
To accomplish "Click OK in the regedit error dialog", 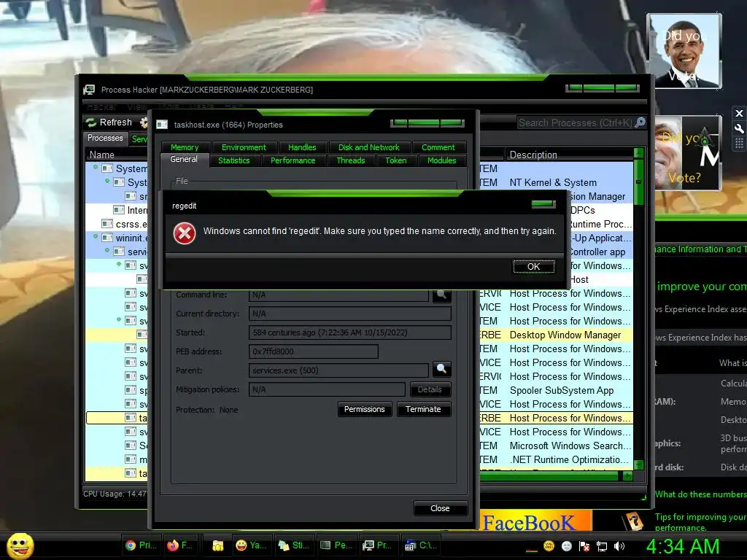I will pos(533,267).
